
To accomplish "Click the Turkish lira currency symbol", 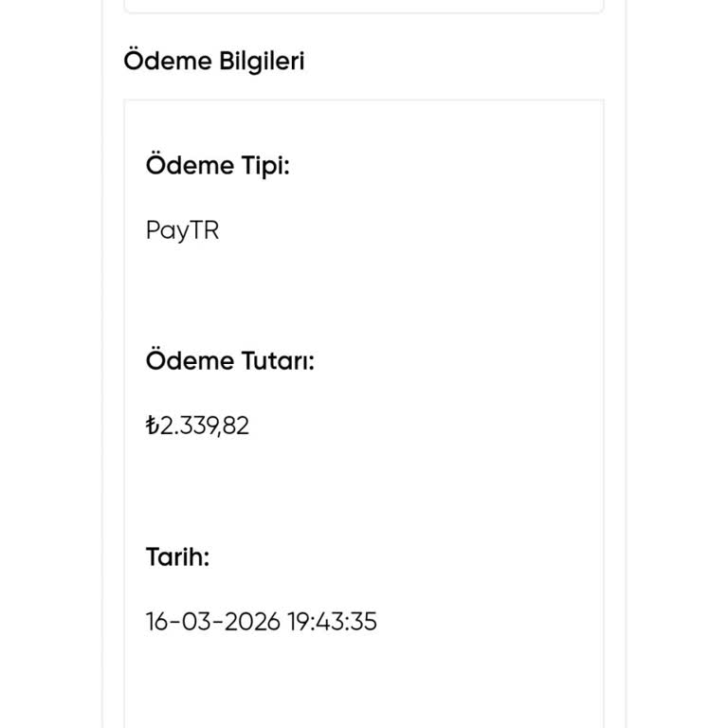I will (x=152, y=426).
